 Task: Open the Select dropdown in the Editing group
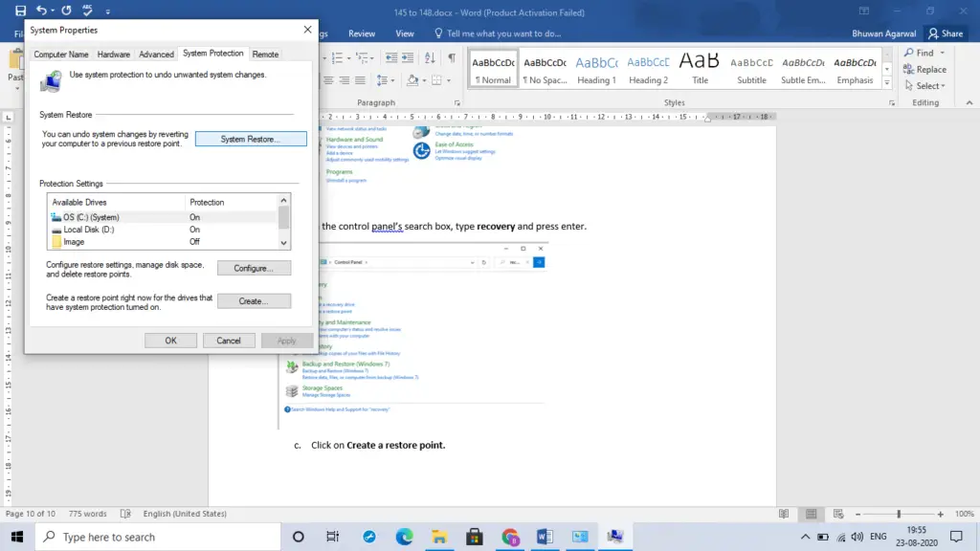[x=925, y=85]
